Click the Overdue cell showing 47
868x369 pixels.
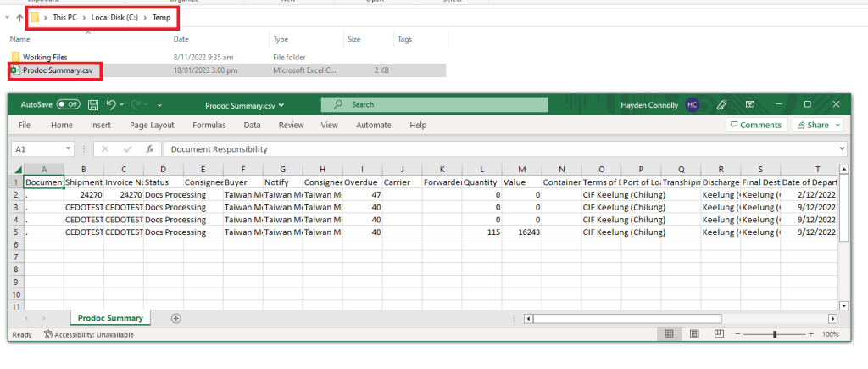362,195
